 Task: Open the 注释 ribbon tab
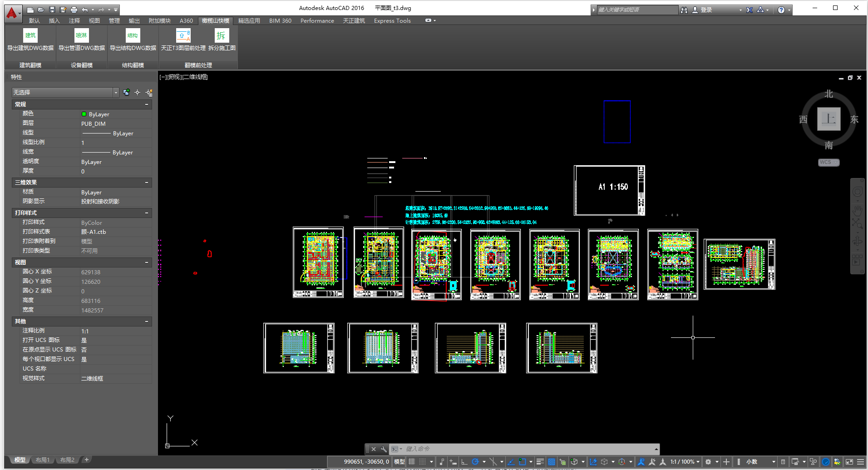pos(74,21)
